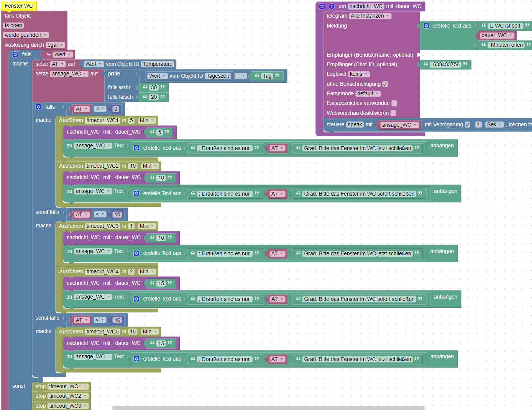Open Wert dropdown before 'vom Objekt ID Tageszeit'
532x410 pixels.
pyautogui.click(x=157, y=76)
